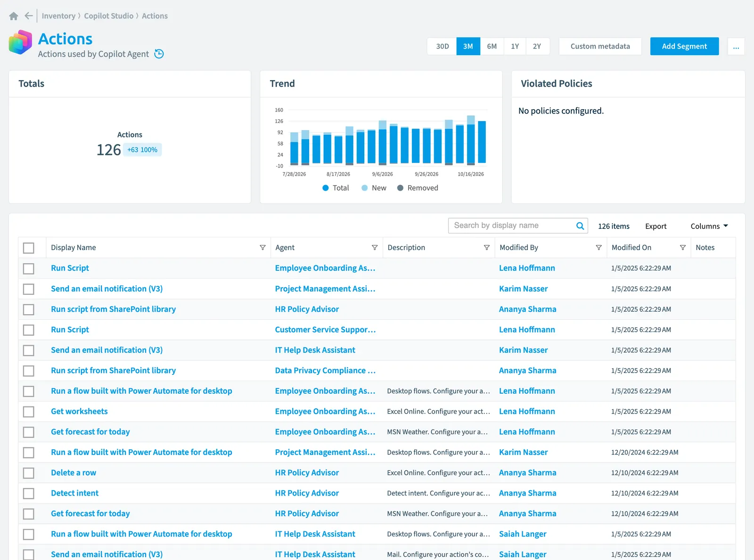
Task: Go to the Copilot Studio breadcrumb
Action: [x=109, y=16]
